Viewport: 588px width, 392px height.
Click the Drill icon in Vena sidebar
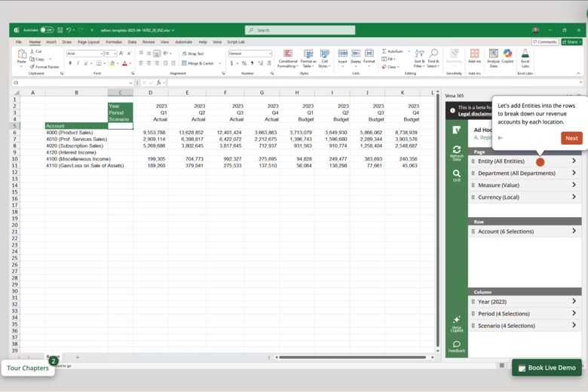point(456,175)
